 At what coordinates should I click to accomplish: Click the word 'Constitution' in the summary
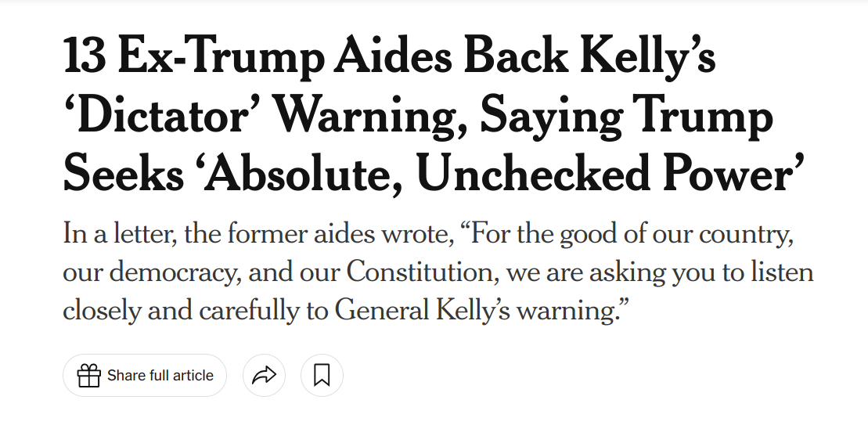pyautogui.click(x=419, y=272)
